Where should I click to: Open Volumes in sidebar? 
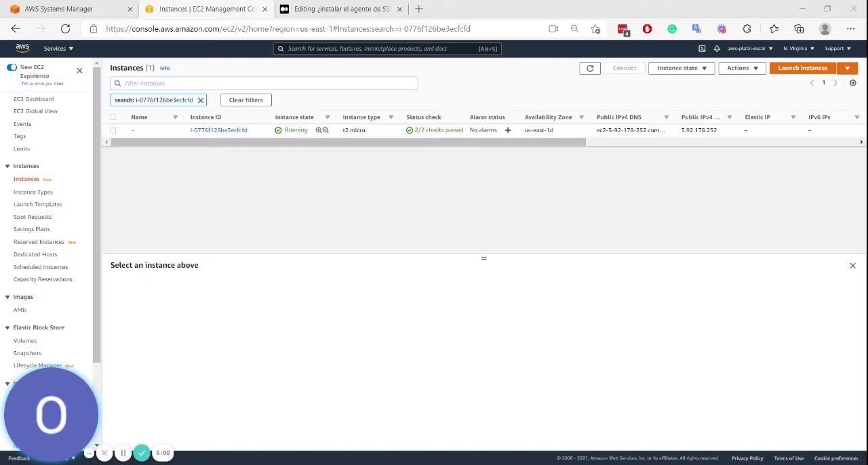(25, 341)
